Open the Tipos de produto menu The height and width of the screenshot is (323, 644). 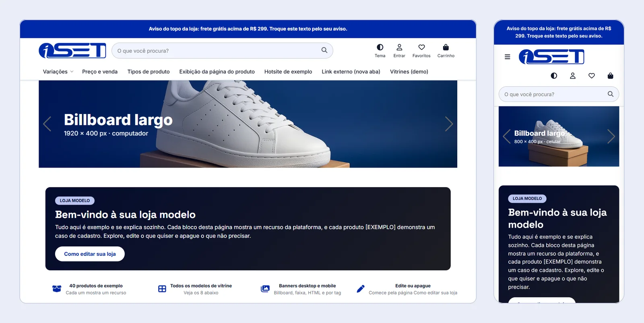pyautogui.click(x=149, y=72)
